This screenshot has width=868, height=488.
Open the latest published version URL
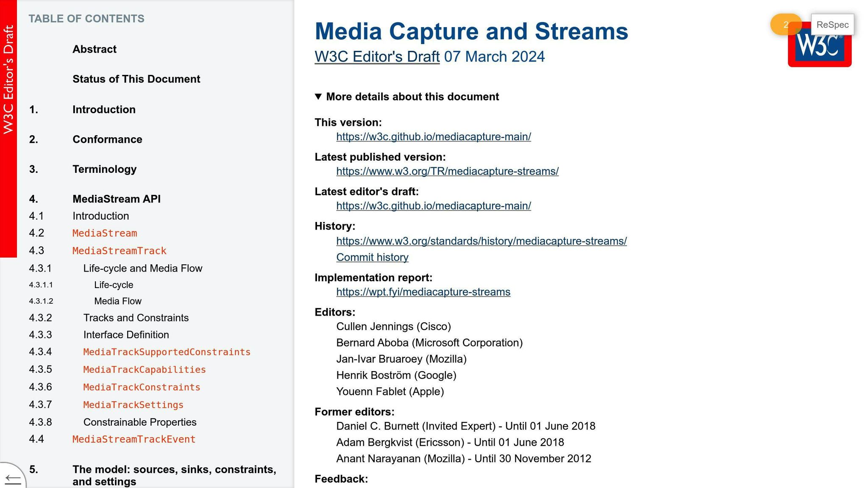pos(447,171)
